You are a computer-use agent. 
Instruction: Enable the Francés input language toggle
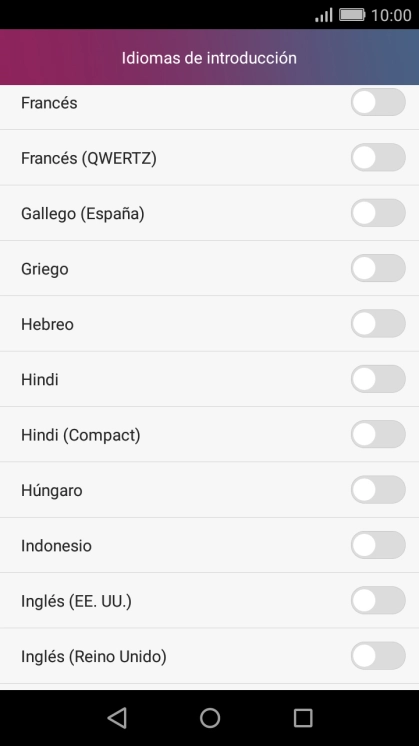[x=378, y=102]
